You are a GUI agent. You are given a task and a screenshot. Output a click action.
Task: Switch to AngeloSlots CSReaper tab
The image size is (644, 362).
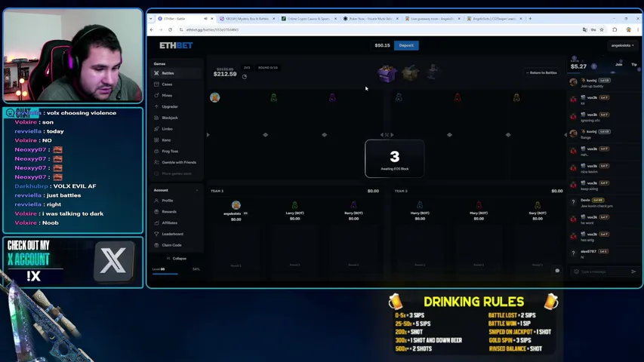pos(494,19)
